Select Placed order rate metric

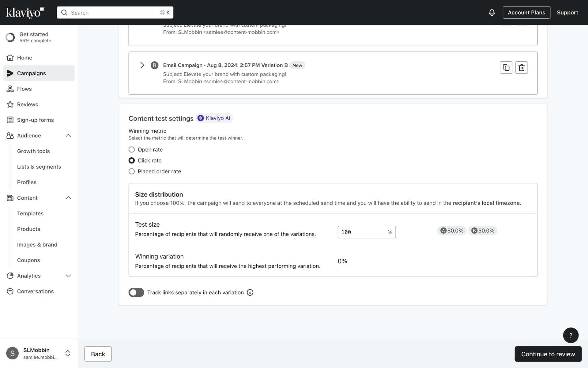coord(132,171)
